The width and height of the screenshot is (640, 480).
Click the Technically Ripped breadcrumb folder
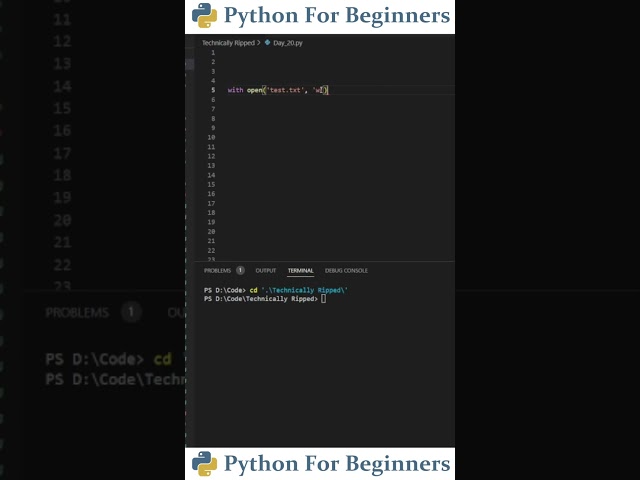click(228, 43)
